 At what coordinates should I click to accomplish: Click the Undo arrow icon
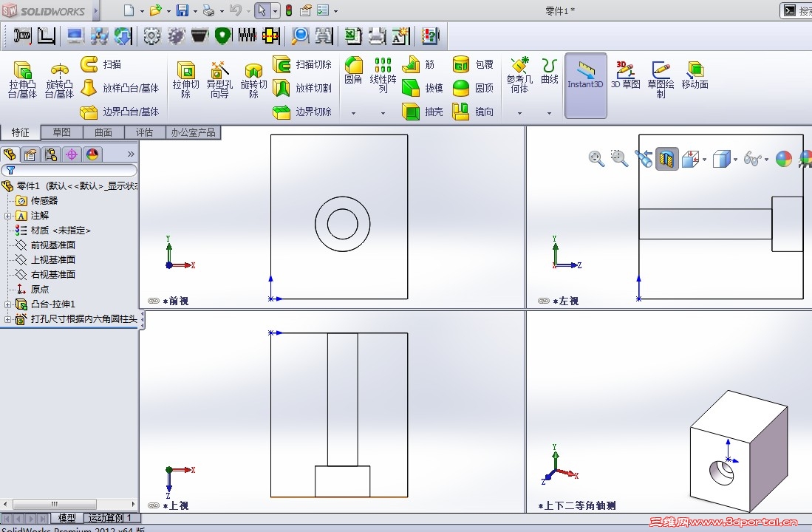(x=236, y=10)
